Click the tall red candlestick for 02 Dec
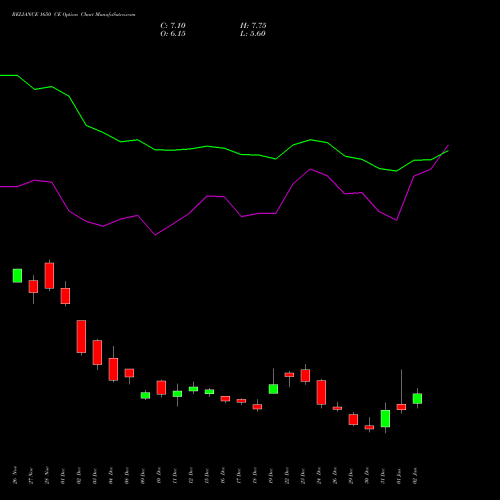Viewport: 500px width, 500px height. pos(81,336)
